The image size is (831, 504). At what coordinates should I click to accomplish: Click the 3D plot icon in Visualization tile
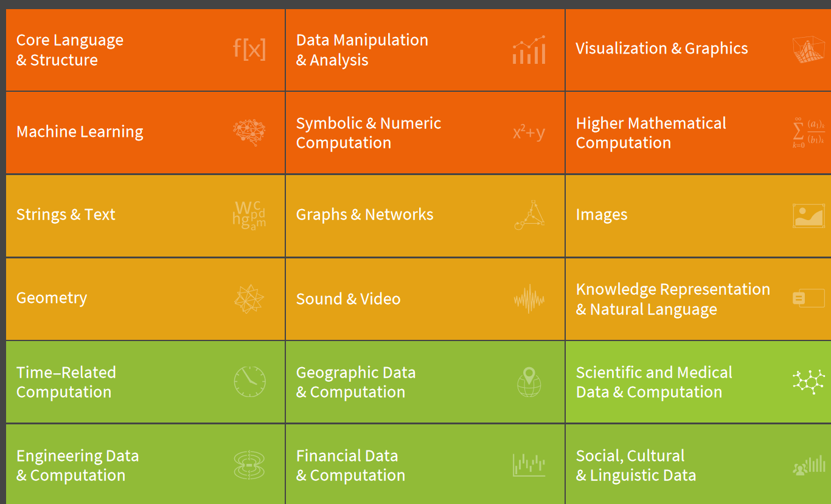coord(808,50)
